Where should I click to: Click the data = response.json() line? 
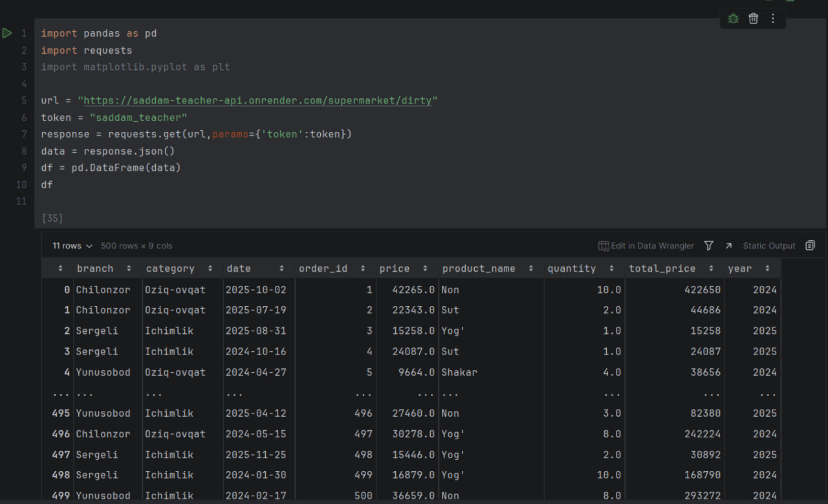coord(107,151)
